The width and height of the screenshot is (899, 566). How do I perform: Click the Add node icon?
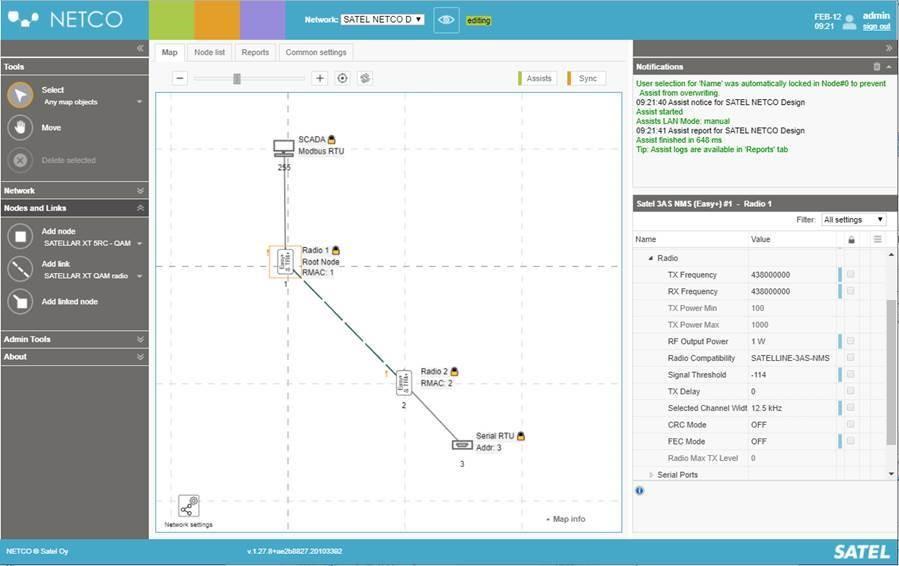20,236
